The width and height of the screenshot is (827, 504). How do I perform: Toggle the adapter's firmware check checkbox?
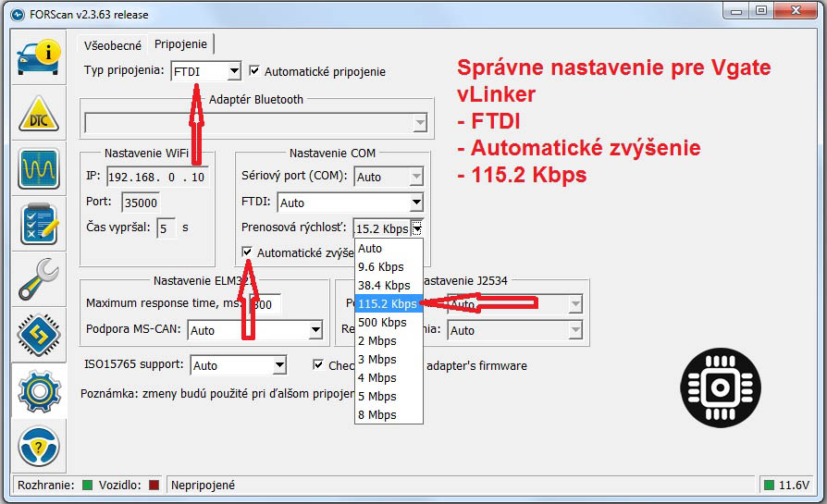point(318,364)
